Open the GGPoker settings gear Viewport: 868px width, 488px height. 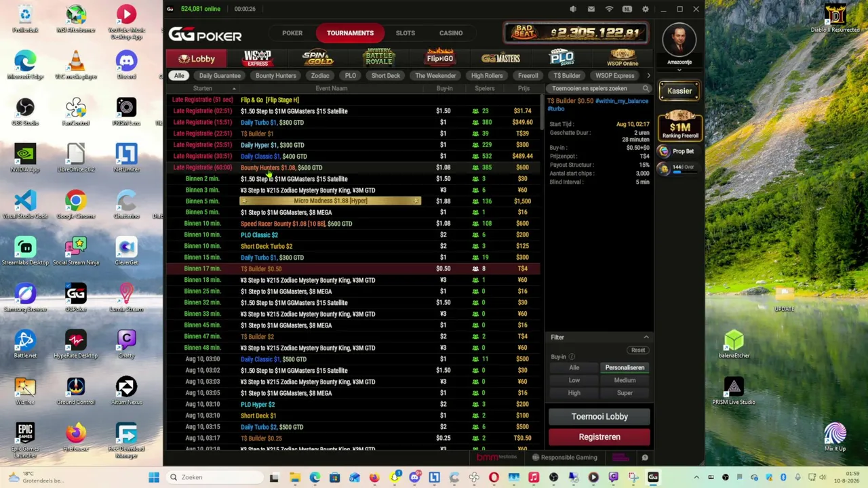point(645,9)
